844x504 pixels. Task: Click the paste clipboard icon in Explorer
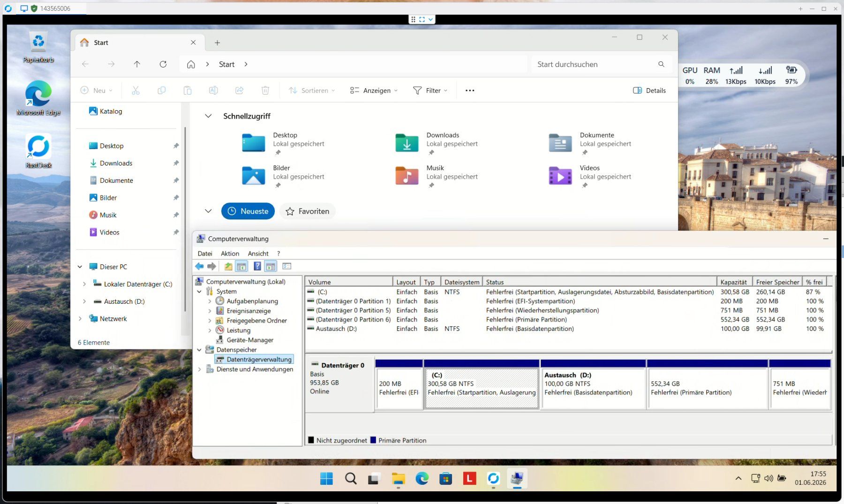pyautogui.click(x=188, y=90)
